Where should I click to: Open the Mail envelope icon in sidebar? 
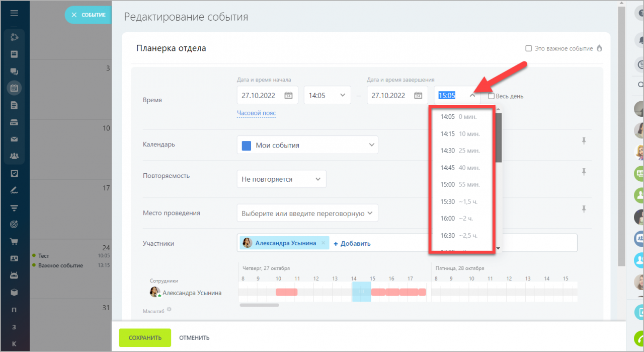[x=14, y=139]
